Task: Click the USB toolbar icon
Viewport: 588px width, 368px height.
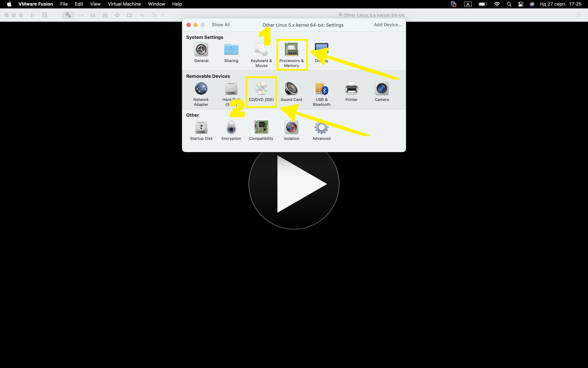Action: click(x=142, y=15)
